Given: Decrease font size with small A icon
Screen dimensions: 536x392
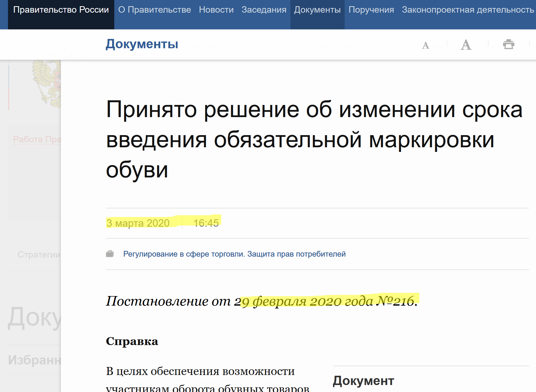Looking at the screenshot, I should coord(426,45).
